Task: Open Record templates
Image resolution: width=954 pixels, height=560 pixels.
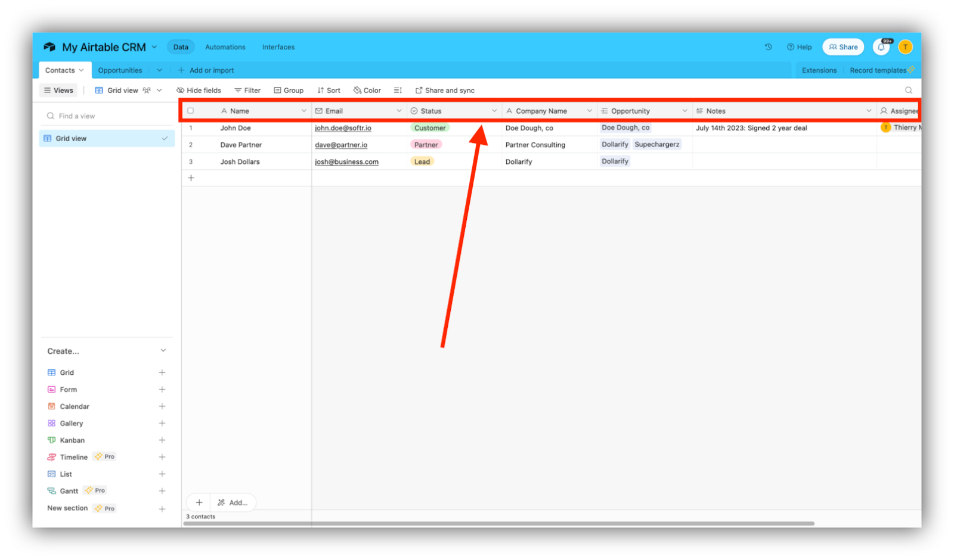Action: (x=882, y=70)
